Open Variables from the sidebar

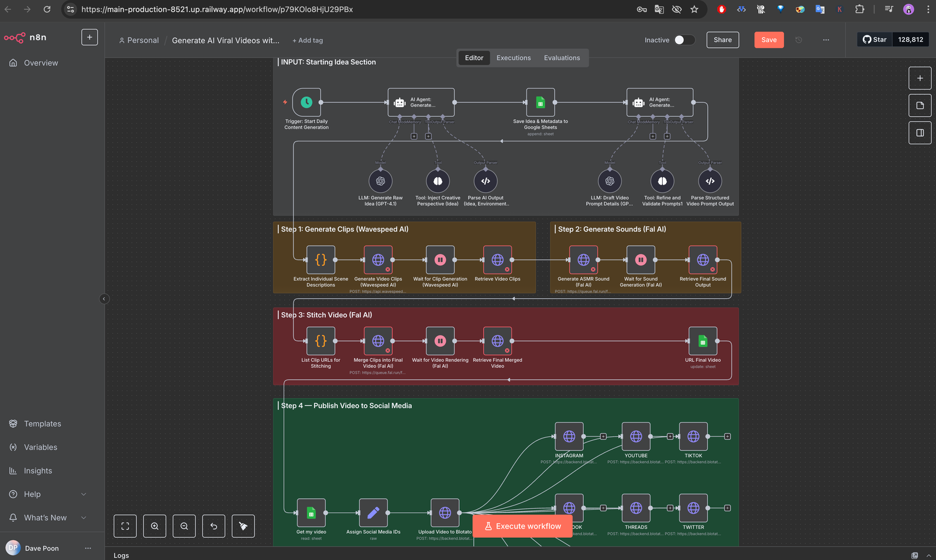(40, 447)
